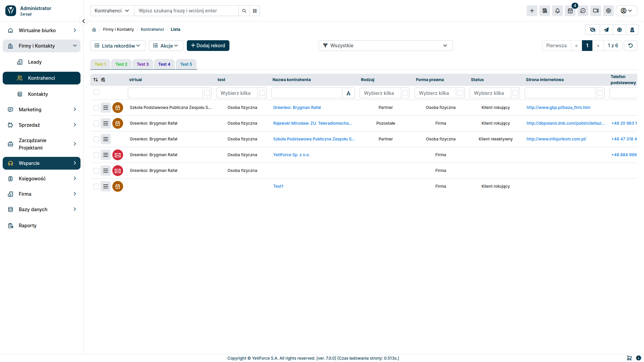Switch to the Test 5 tab
Screen dimensions: 644x362
(x=186, y=64)
